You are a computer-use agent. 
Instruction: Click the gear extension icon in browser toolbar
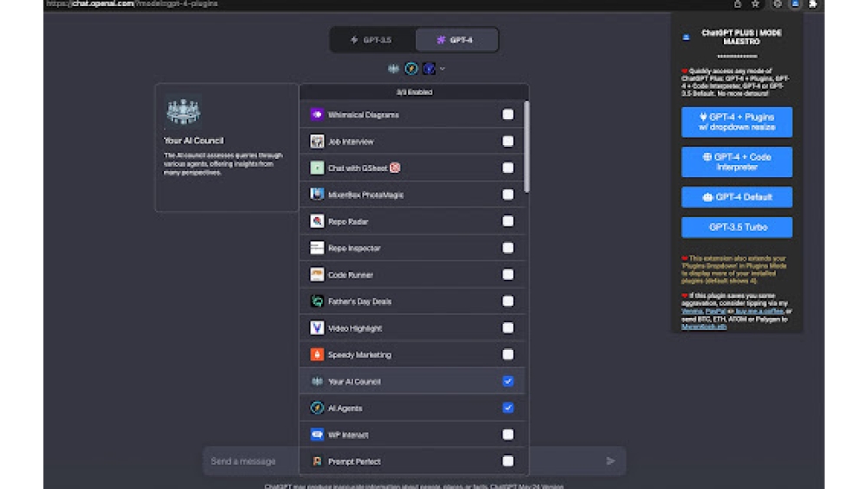point(777,3)
